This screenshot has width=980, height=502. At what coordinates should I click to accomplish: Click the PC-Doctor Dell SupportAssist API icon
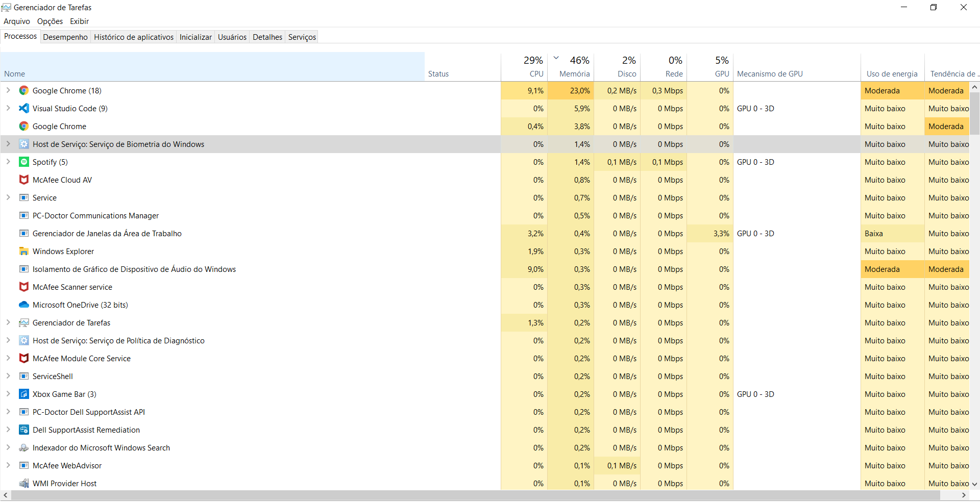[x=23, y=412]
